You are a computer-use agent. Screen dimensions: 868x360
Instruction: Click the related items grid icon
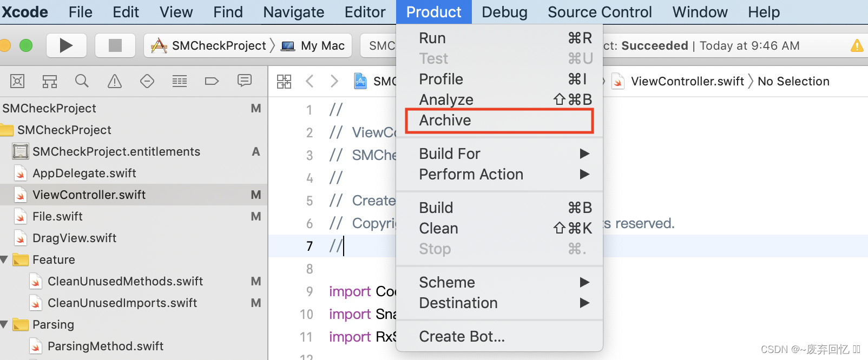pyautogui.click(x=284, y=82)
